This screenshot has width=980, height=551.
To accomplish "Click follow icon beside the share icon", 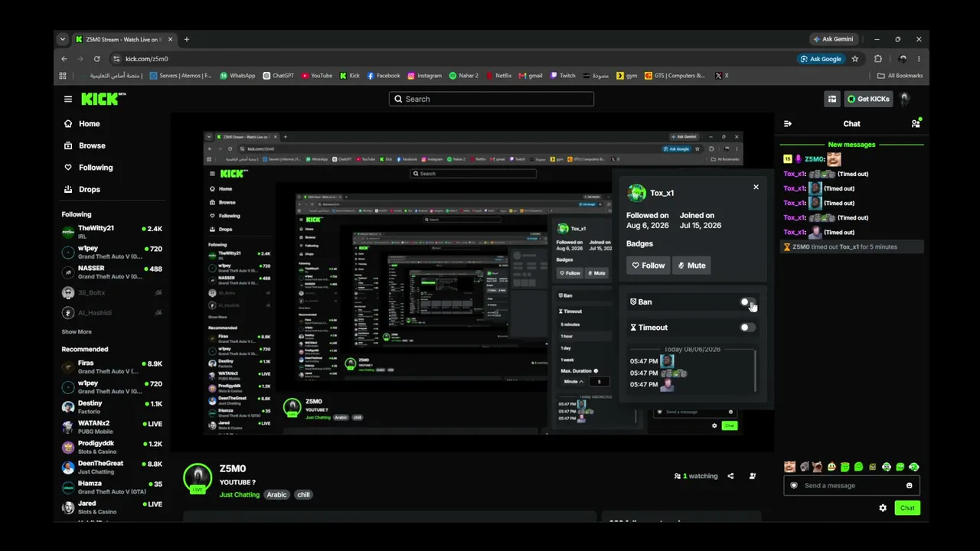I will (753, 476).
